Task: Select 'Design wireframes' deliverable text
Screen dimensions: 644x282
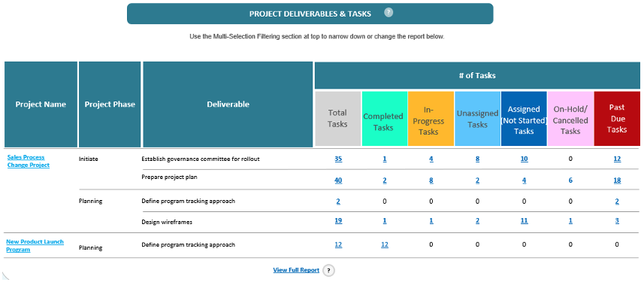Action: (x=167, y=222)
